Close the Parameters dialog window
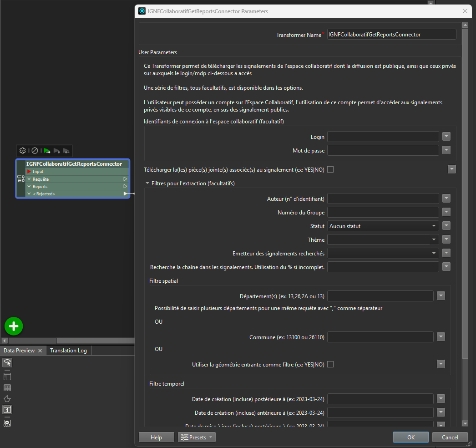This screenshot has height=448, width=476. pyautogui.click(x=465, y=11)
